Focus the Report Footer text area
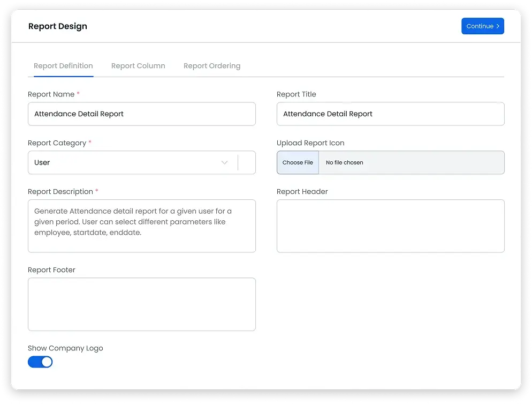532x404 pixels. click(142, 304)
